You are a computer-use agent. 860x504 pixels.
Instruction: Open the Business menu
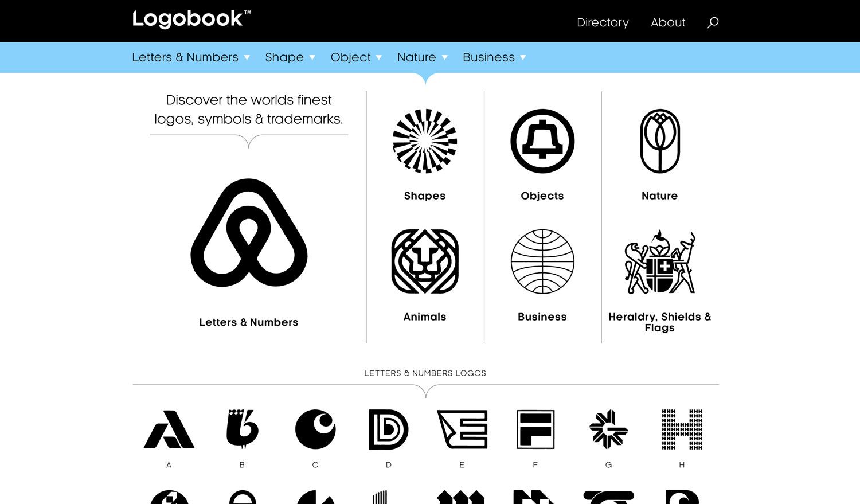point(488,57)
